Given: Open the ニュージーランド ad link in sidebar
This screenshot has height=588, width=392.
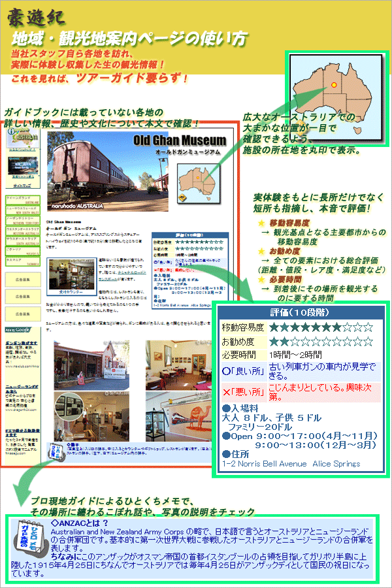Looking at the screenshot, I should tap(22, 388).
